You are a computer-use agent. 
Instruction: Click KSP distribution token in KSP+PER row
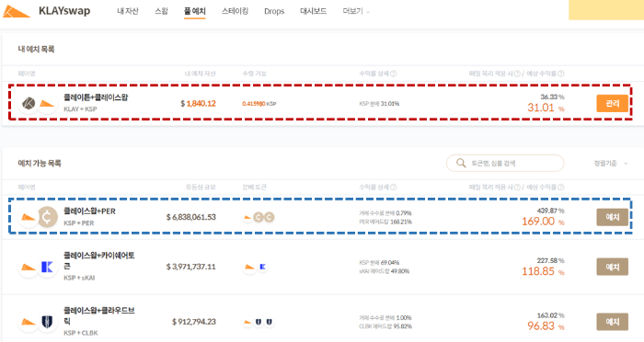(247, 217)
